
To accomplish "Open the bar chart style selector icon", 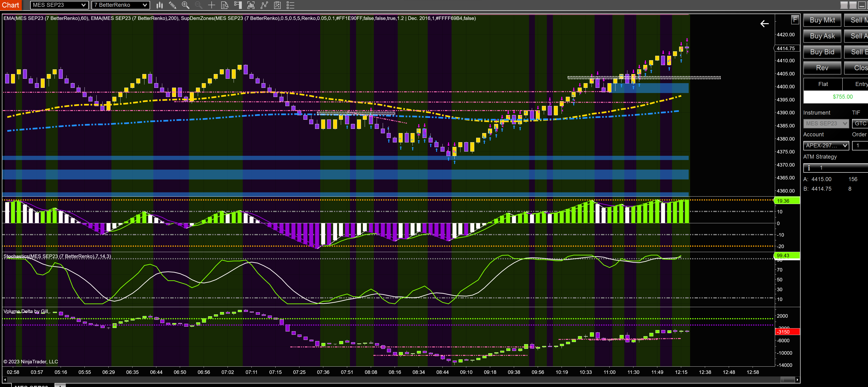I will [x=160, y=5].
